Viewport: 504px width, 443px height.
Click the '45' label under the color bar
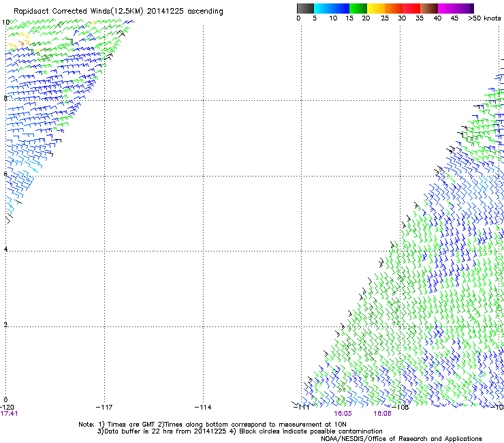454,18
